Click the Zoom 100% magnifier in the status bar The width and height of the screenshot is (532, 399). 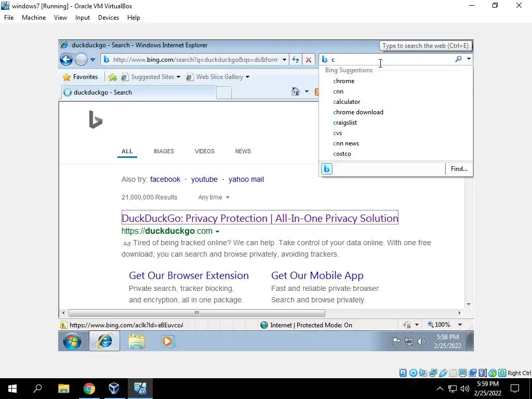pyautogui.click(x=431, y=325)
